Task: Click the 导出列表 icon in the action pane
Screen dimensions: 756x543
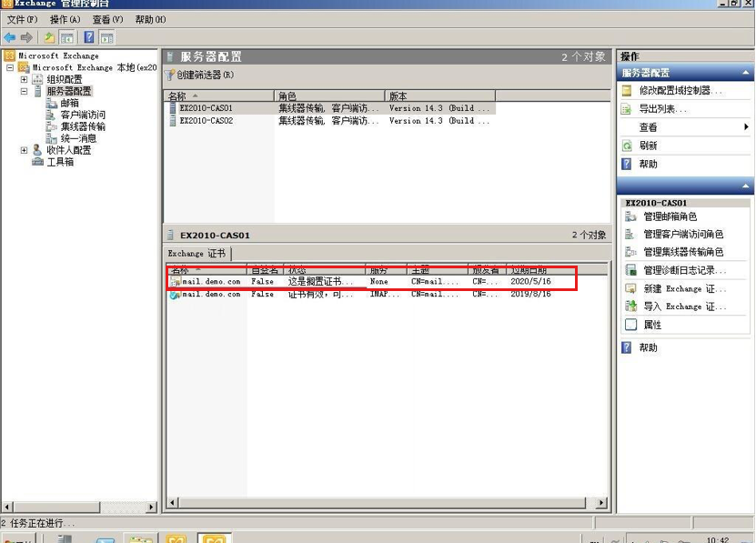Action: coord(627,109)
